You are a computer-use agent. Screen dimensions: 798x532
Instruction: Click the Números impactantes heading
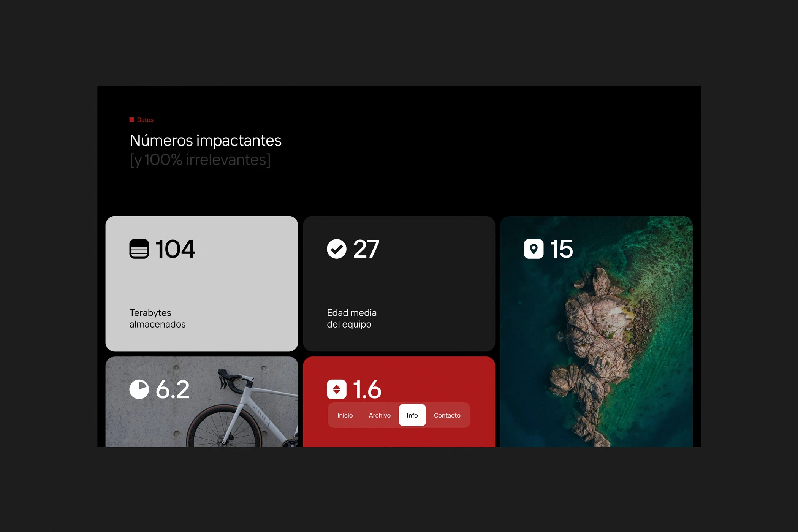pos(206,141)
